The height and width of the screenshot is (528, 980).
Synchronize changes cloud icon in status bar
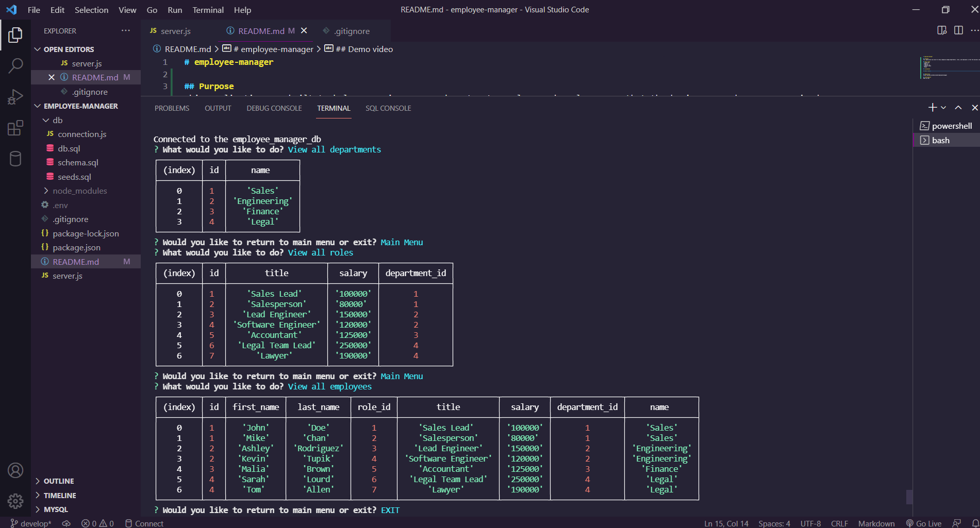[67, 523]
